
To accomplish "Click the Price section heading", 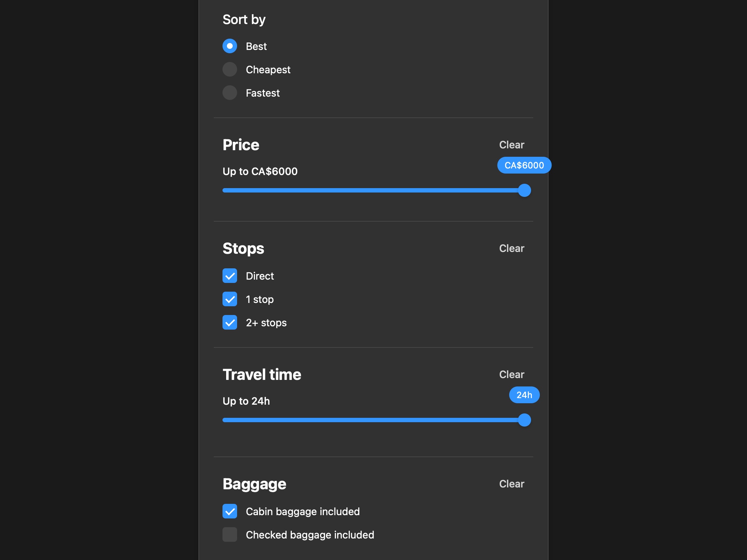I will tap(241, 145).
